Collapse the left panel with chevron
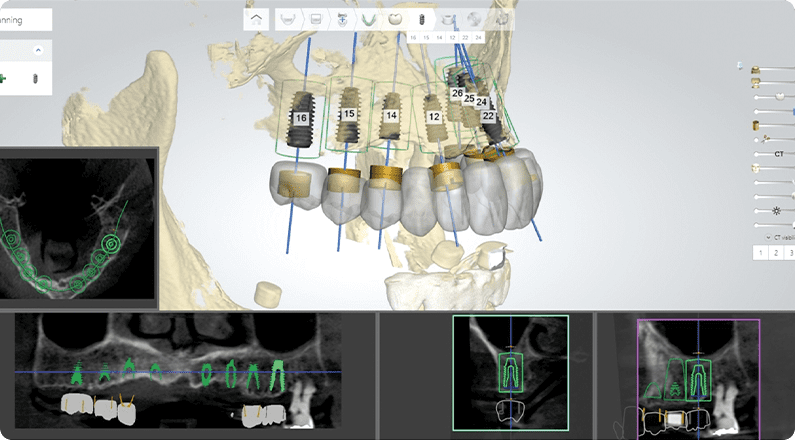The image size is (795, 440). [38, 49]
